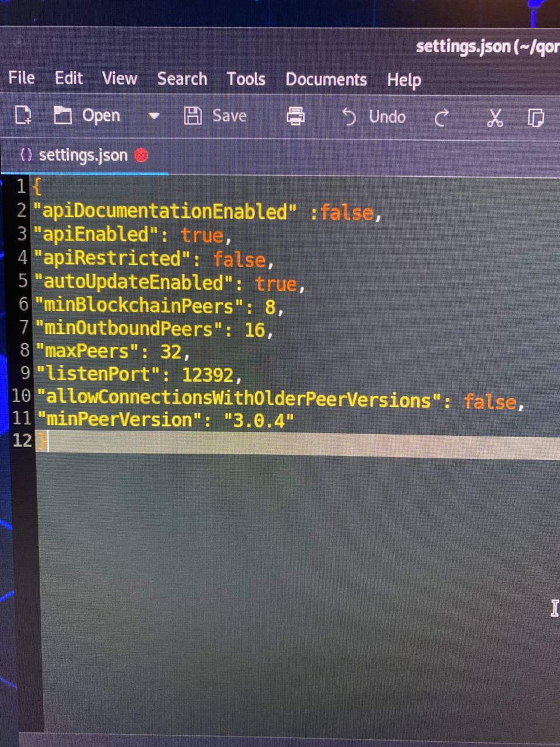Click the closing brace on line 12
This screenshot has height=747, width=560.
click(42, 442)
